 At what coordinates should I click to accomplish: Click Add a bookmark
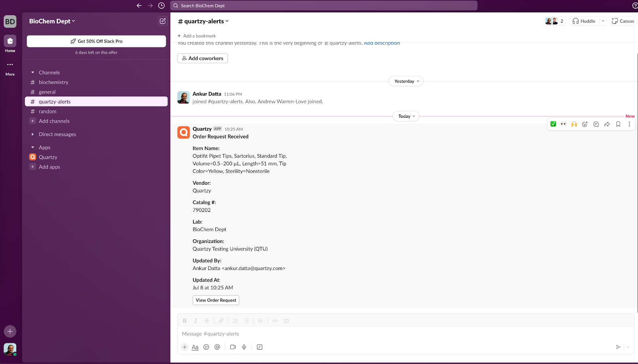196,36
